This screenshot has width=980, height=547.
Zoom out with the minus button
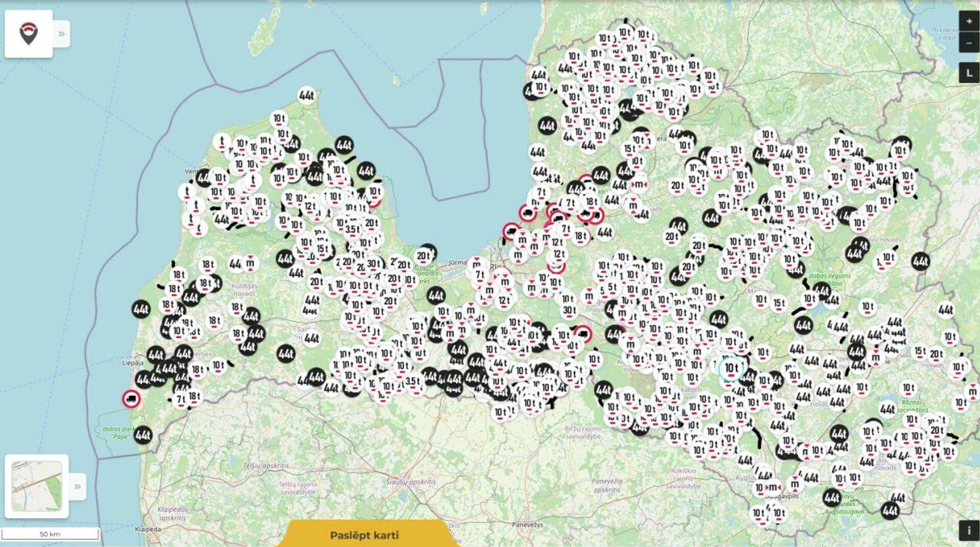pos(969,43)
